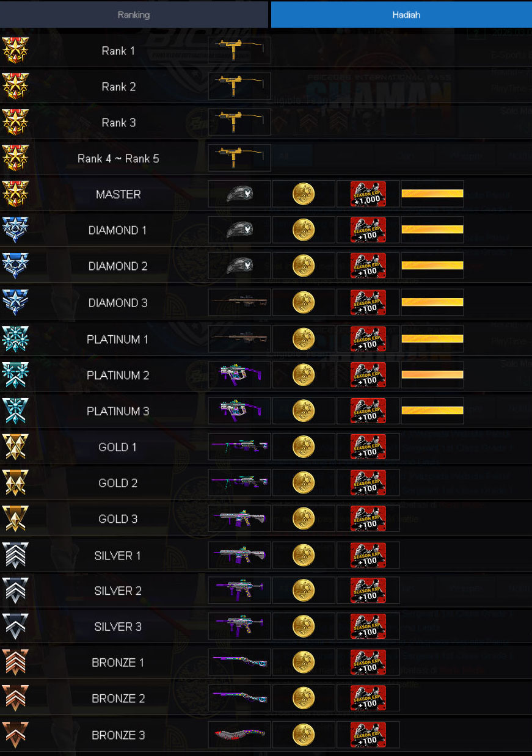Click the assault rifle reward for SILVER 2
The height and width of the screenshot is (756, 532).
coord(239,591)
